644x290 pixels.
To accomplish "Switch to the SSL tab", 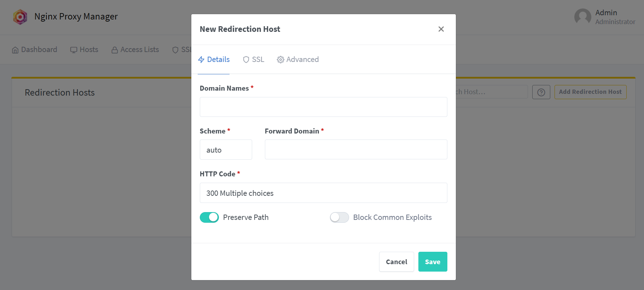I will click(253, 59).
